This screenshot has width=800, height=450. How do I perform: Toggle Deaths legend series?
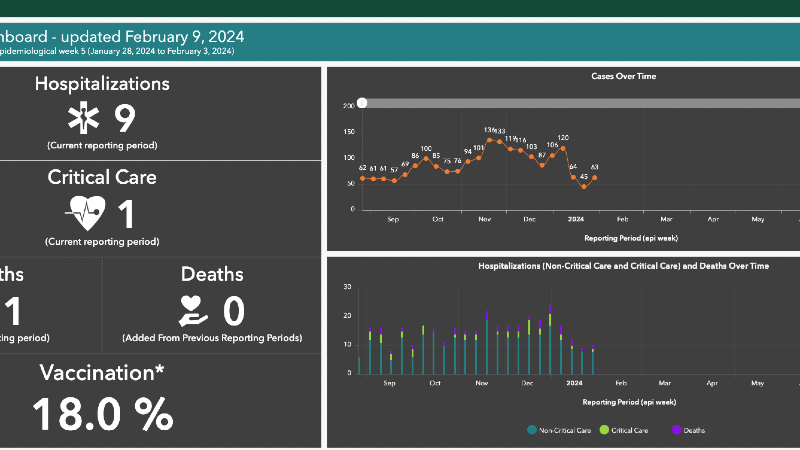point(688,430)
